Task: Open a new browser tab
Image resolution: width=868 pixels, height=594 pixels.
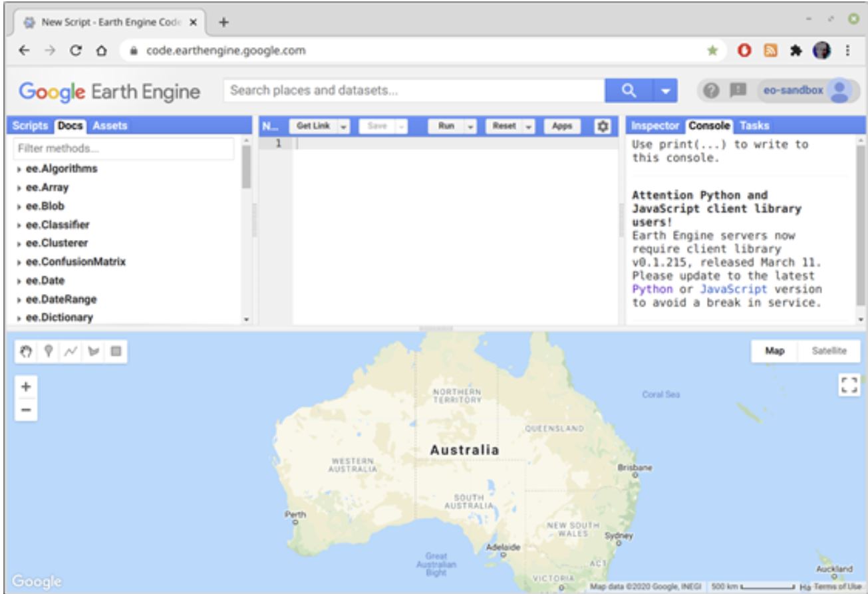Action: 223,21
